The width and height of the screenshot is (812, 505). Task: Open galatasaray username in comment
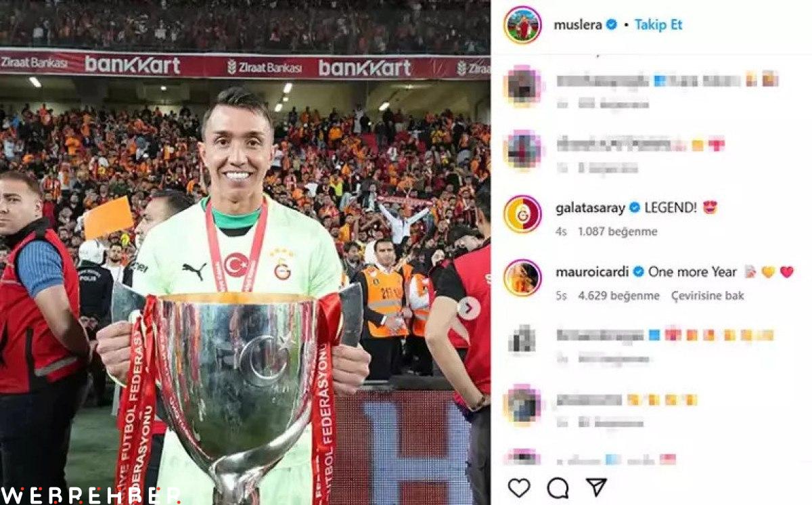tap(591, 208)
